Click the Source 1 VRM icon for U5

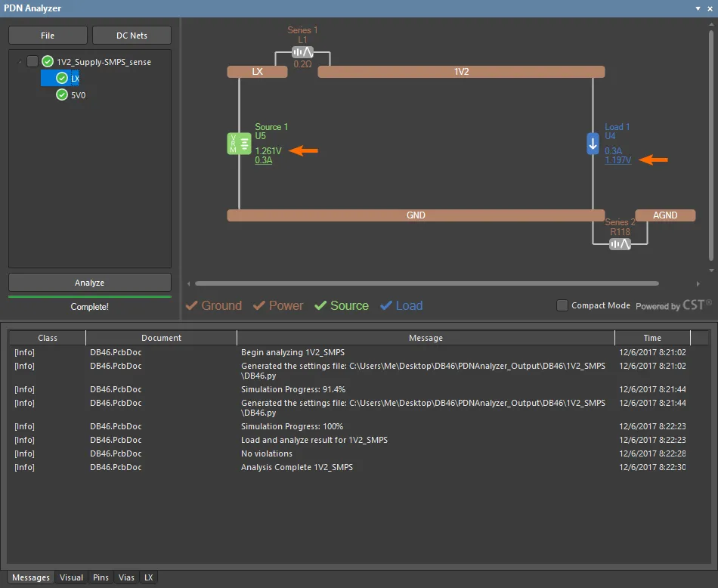coord(239,144)
